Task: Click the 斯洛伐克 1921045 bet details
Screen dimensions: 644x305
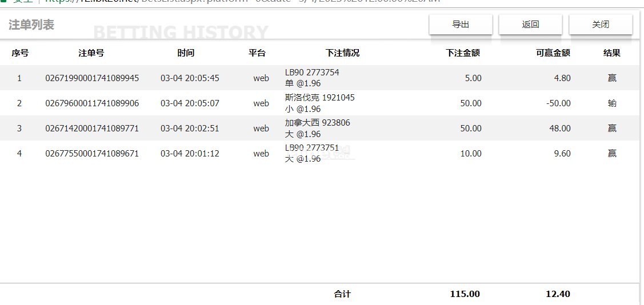Action: pyautogui.click(x=319, y=98)
